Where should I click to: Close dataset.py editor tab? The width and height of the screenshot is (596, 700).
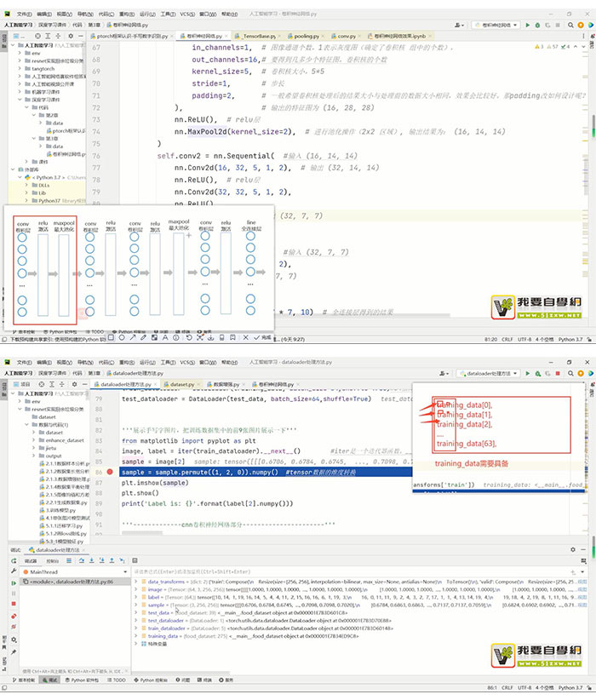198,384
